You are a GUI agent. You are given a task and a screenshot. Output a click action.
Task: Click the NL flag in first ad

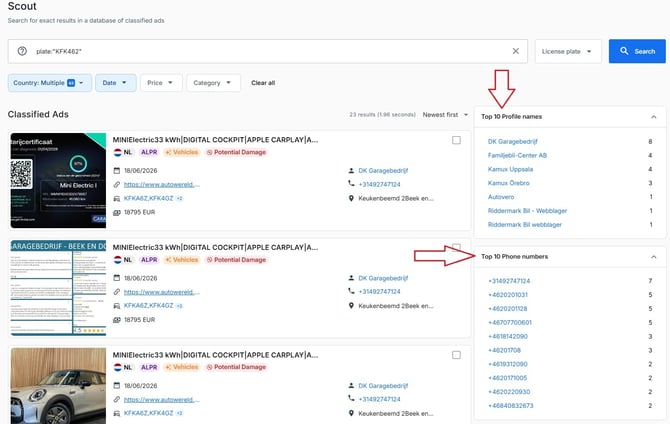point(118,152)
